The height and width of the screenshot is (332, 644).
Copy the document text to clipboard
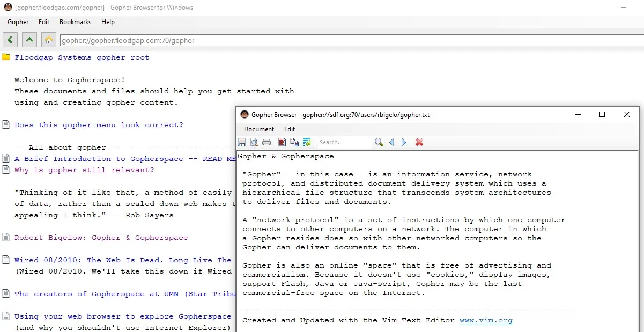[x=294, y=142]
